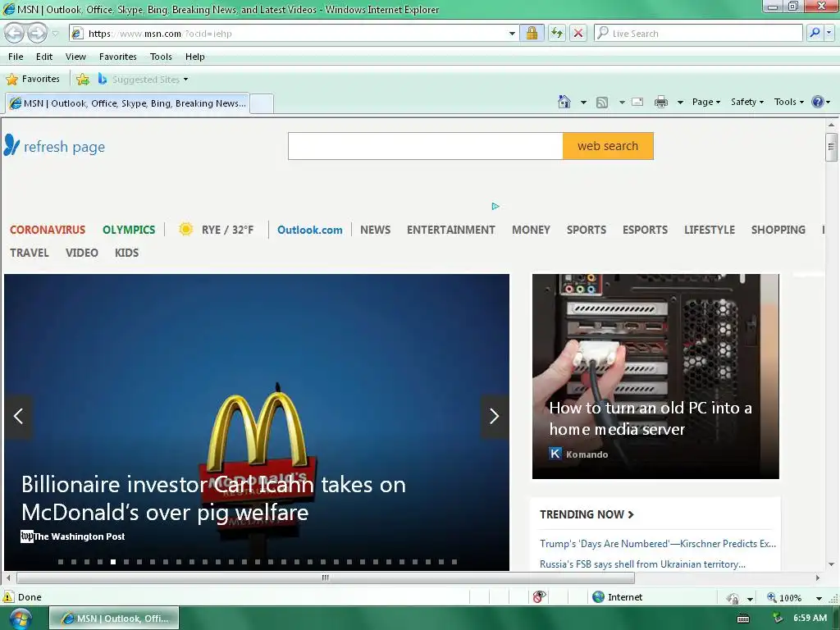Click the Back navigation arrow
Viewport: 840px width, 630px height.
[x=15, y=33]
